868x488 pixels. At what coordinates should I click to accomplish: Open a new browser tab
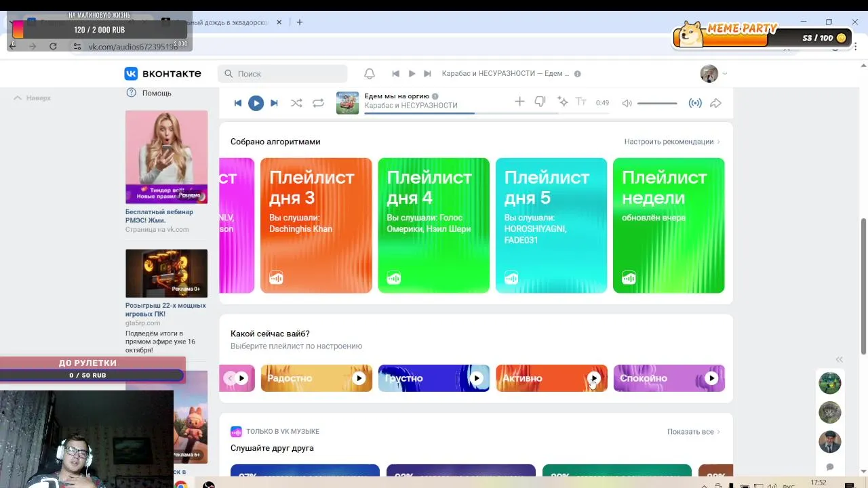click(299, 22)
